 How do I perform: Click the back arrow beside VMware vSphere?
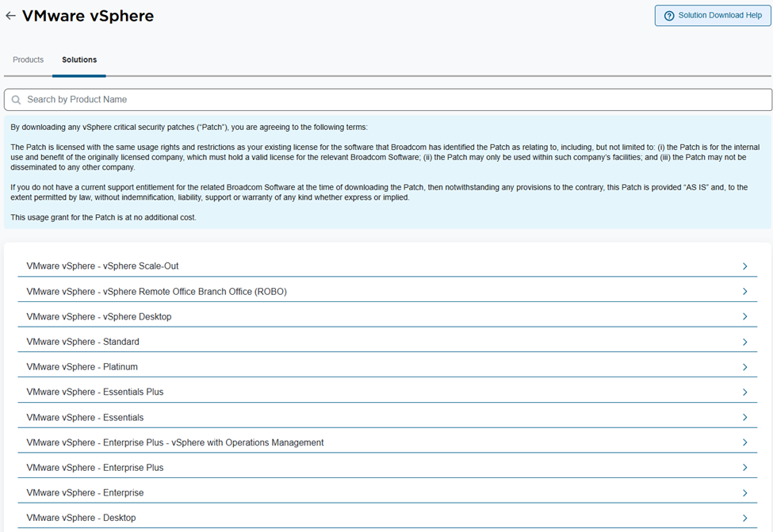click(10, 16)
